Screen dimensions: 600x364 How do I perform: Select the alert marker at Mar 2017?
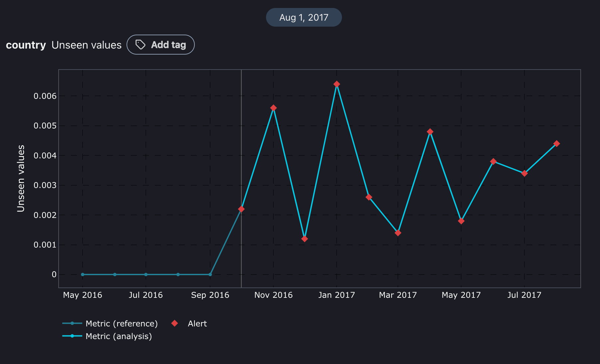[x=398, y=233]
